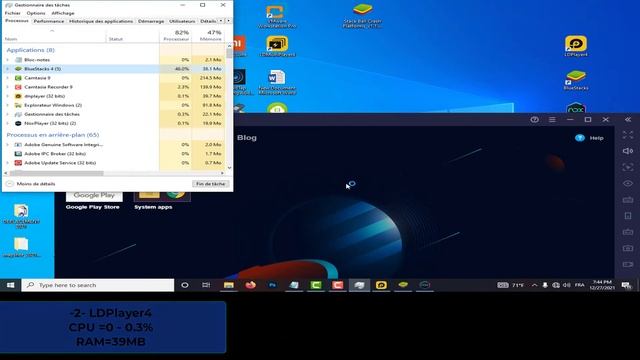Expand the Camtasia Recorder 9 process row
Image resolution: width=640 pixels, height=360 pixels.
(7, 87)
